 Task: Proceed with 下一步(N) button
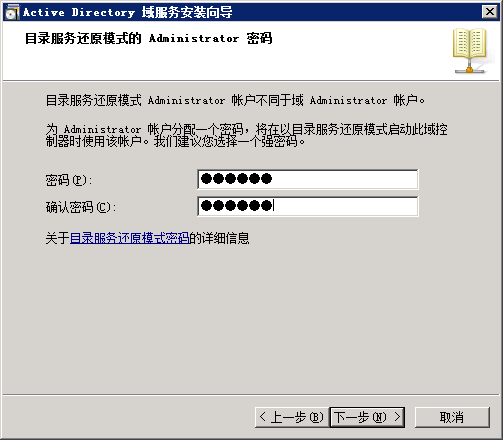click(x=367, y=417)
